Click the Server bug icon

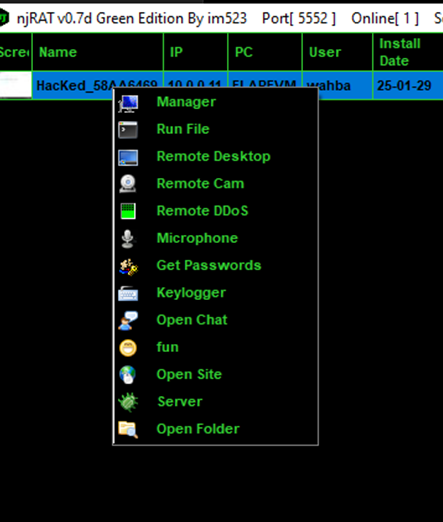coord(128,402)
